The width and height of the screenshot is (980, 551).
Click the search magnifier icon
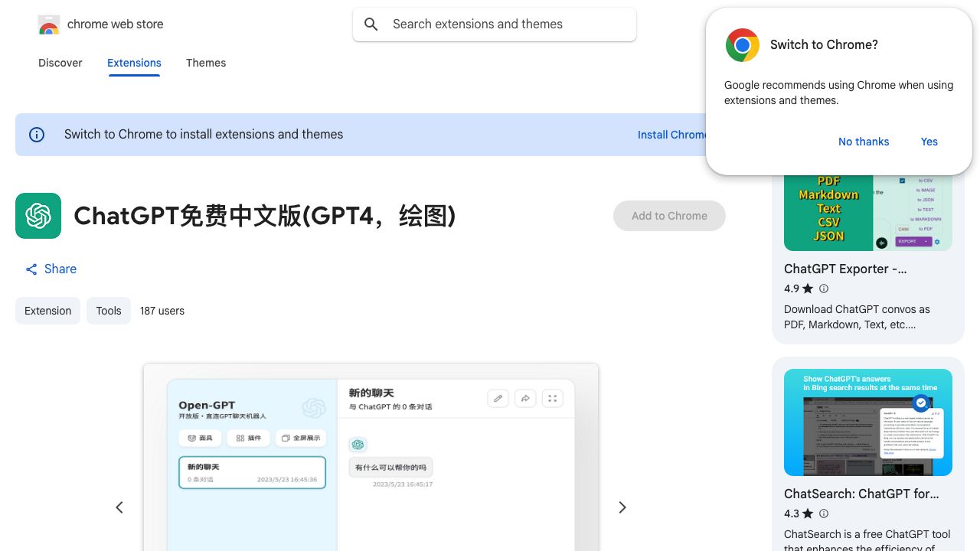tap(371, 24)
